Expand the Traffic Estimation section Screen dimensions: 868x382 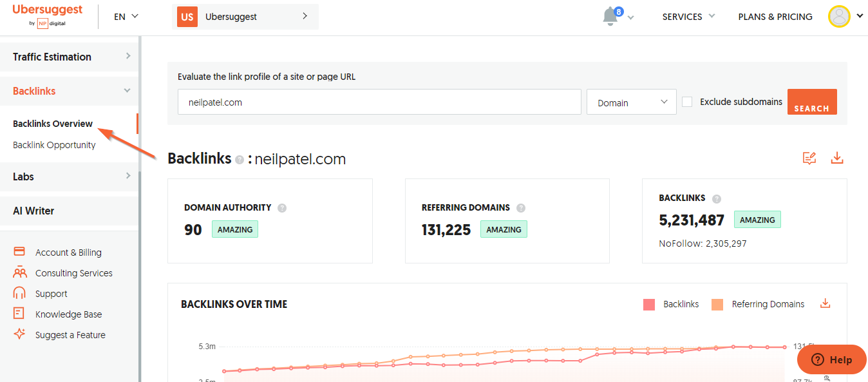pos(70,57)
